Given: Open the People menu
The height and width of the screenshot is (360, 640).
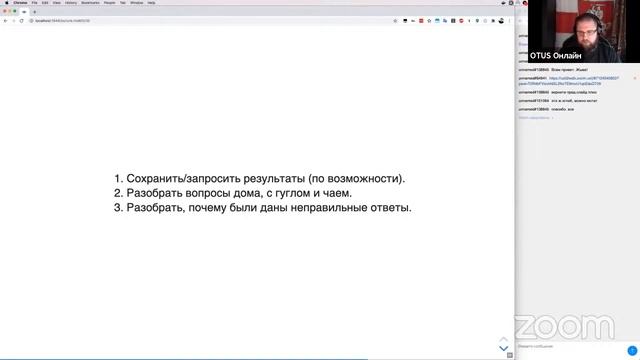Looking at the screenshot, I should 109,3.
